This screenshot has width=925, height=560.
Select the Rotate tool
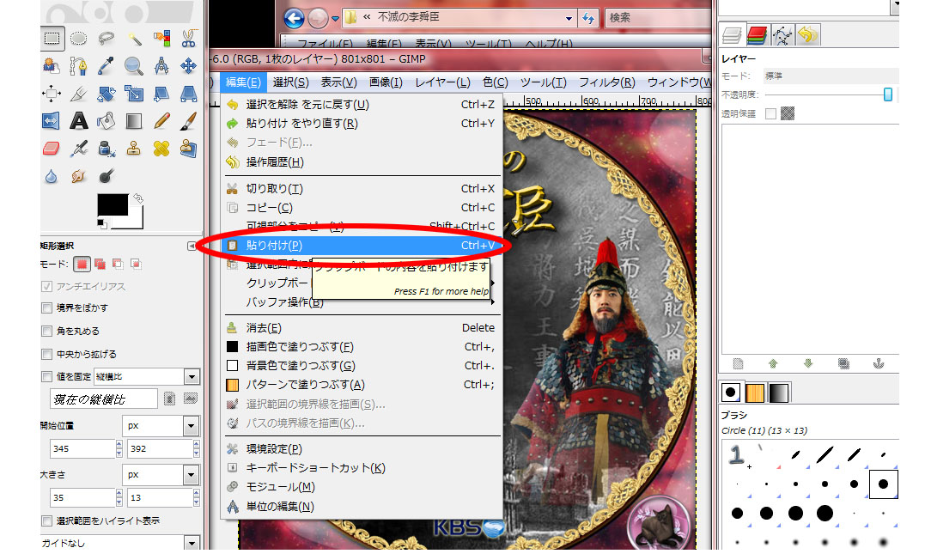click(106, 94)
